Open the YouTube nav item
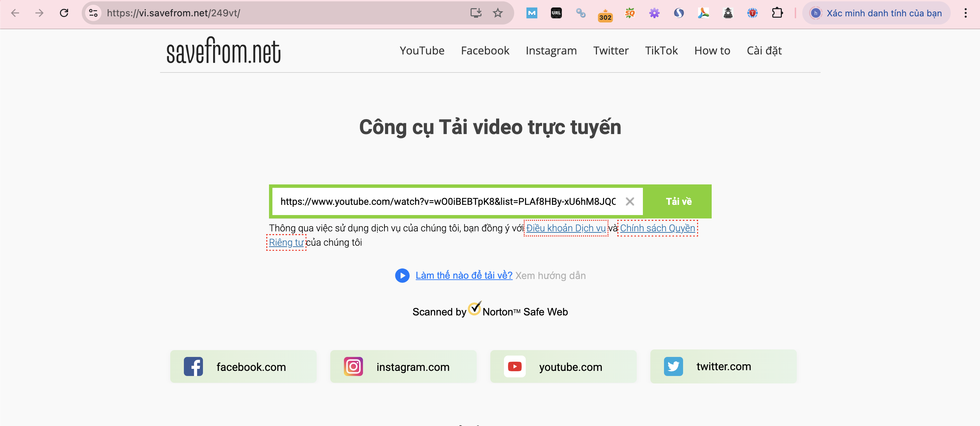This screenshot has height=426, width=980. tap(422, 51)
